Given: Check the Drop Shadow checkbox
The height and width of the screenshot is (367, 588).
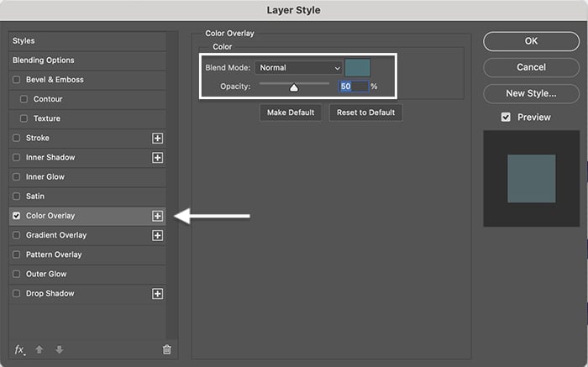Looking at the screenshot, I should [x=17, y=293].
